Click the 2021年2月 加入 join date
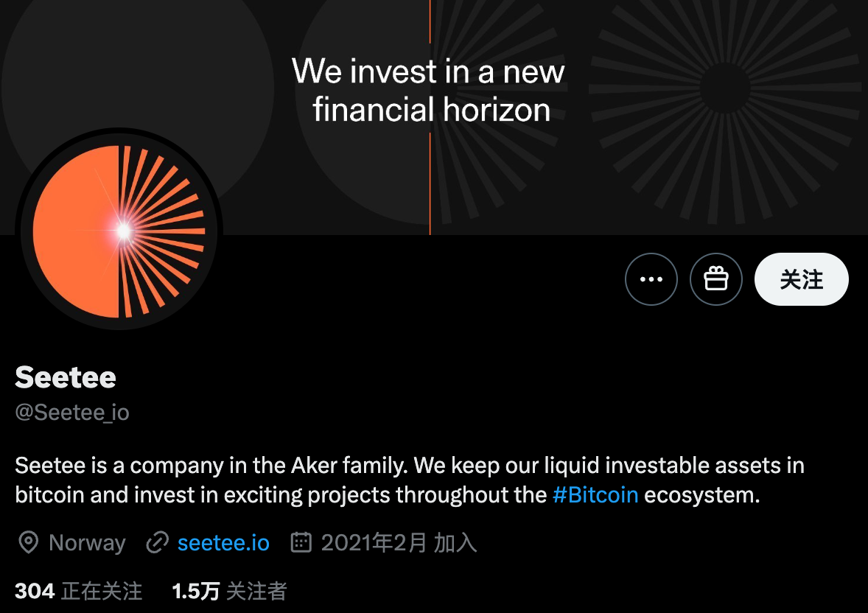The height and width of the screenshot is (613, 868). (399, 544)
